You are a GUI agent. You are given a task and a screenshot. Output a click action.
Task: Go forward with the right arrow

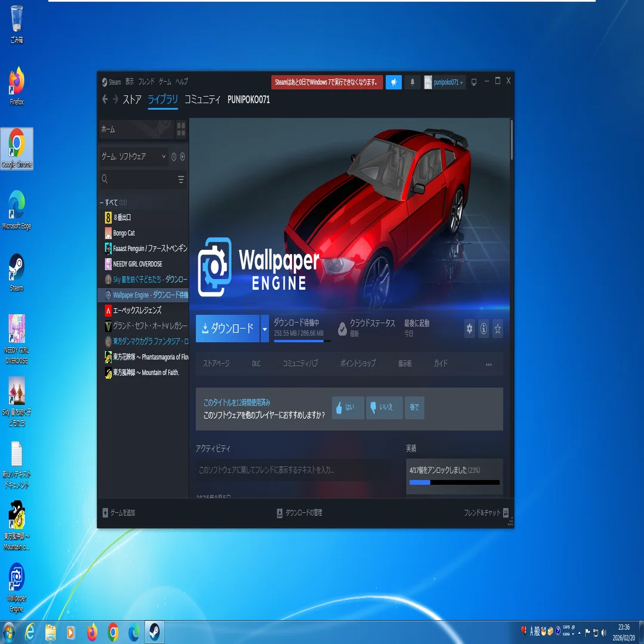pyautogui.click(x=116, y=99)
